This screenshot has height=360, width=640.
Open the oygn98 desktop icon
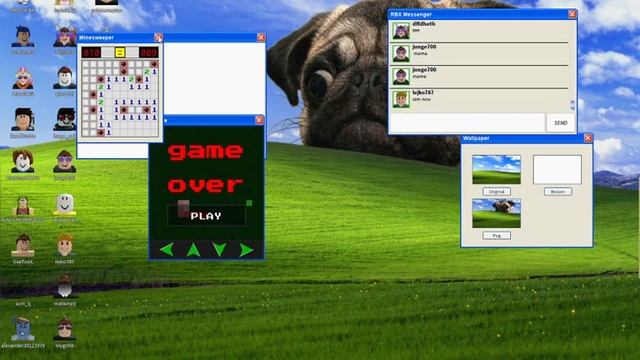64,332
